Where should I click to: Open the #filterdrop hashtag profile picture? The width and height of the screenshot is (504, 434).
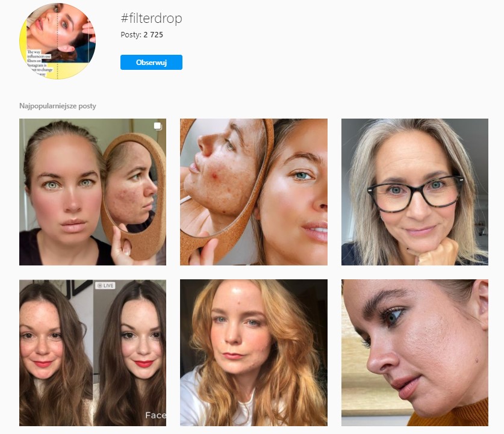(x=58, y=41)
